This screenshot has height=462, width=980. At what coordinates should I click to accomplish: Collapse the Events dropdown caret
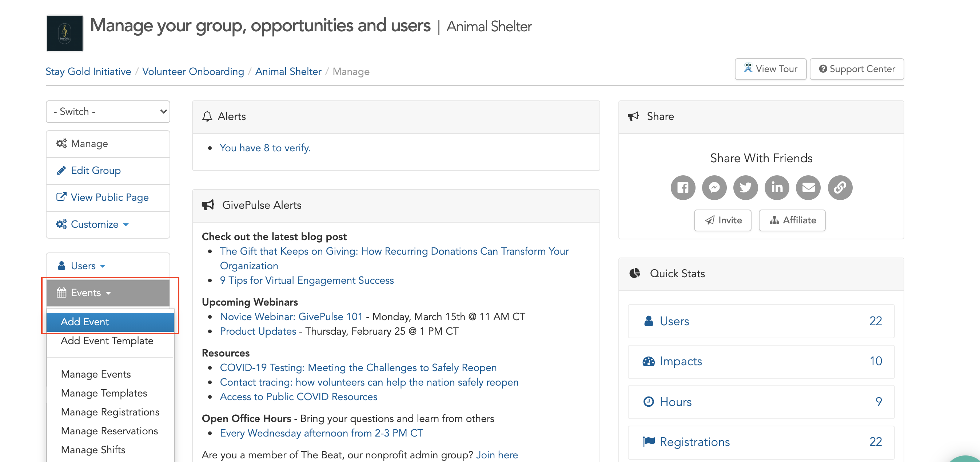pos(108,293)
